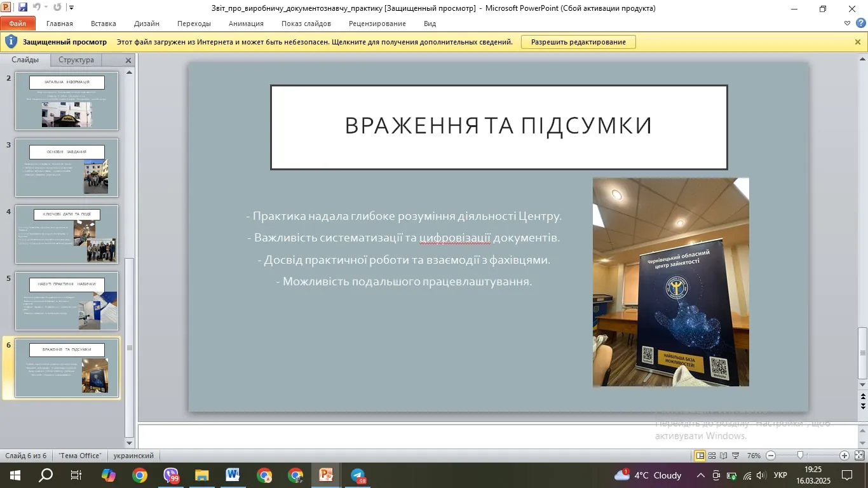Click Previous Slide double-arrow on main scrollbar
The image size is (868, 488).
pyautogui.click(x=862, y=396)
